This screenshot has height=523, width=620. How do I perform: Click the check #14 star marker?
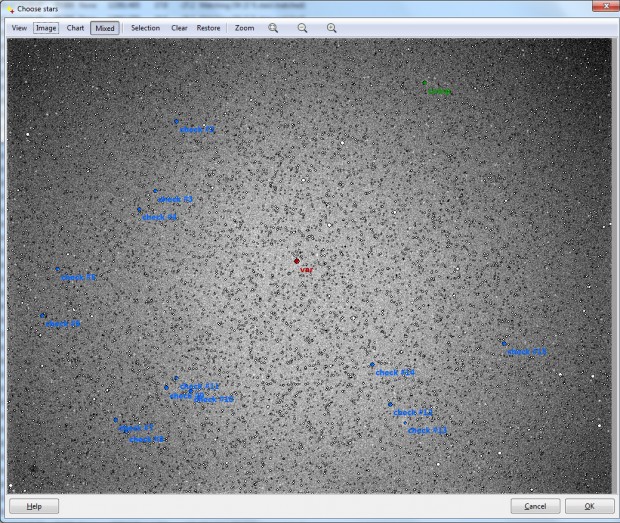pyautogui.click(x=372, y=364)
